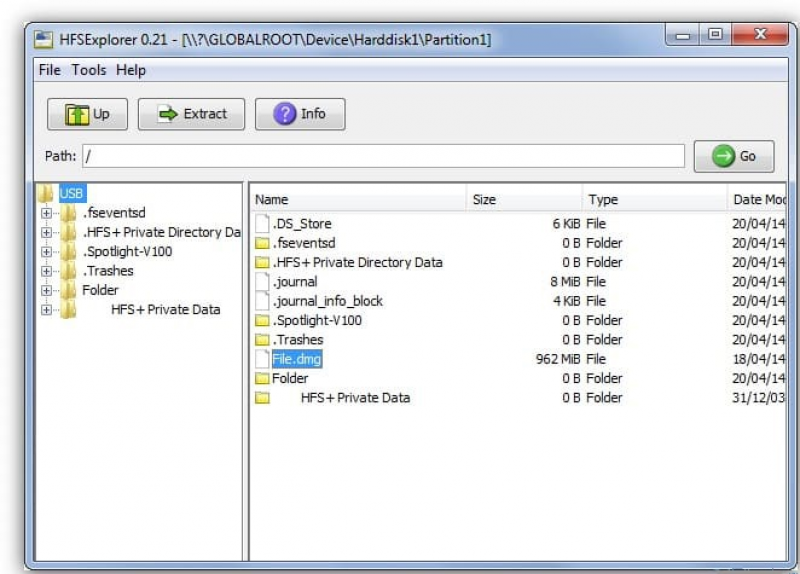
Task: Sort the list by Size column header
Action: click(x=524, y=199)
